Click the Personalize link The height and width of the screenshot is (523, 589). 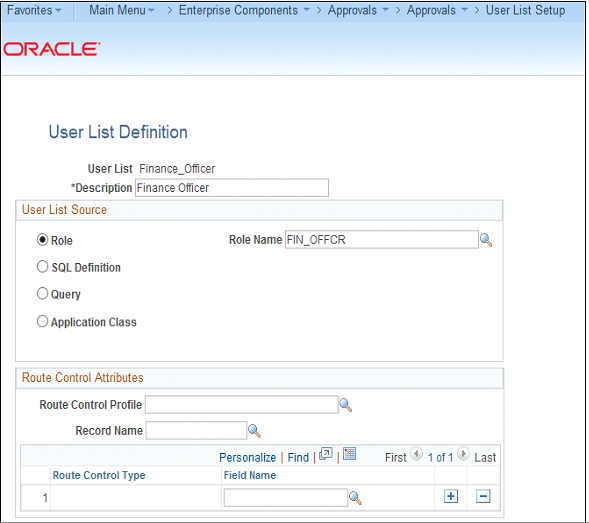(248, 458)
